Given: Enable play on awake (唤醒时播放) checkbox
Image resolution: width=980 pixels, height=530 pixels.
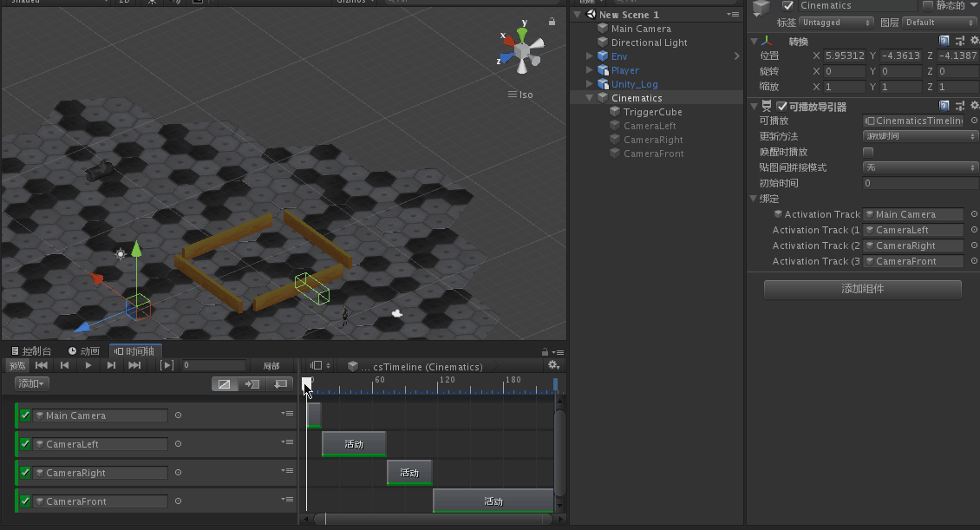Looking at the screenshot, I should pos(868,152).
